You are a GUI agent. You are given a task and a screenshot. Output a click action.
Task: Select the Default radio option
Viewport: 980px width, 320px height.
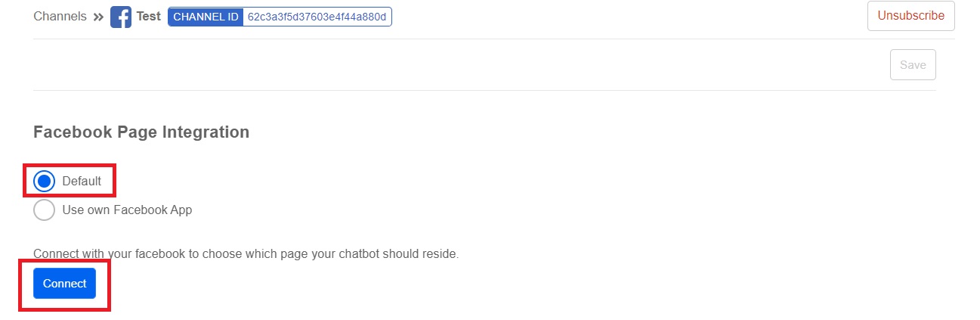(x=45, y=182)
